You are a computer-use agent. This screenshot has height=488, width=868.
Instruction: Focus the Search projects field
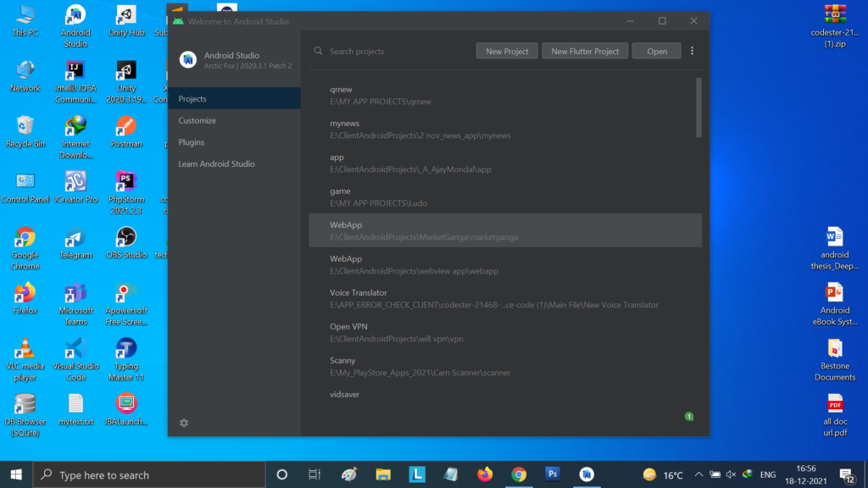tap(393, 51)
